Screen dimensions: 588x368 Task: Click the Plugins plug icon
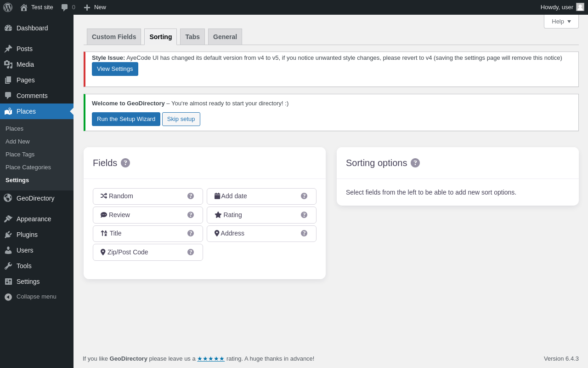[8, 235]
